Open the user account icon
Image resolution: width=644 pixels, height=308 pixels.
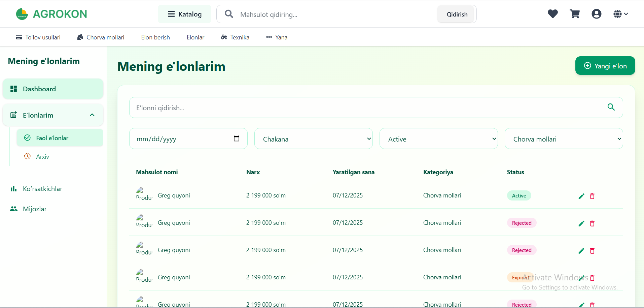pyautogui.click(x=596, y=14)
